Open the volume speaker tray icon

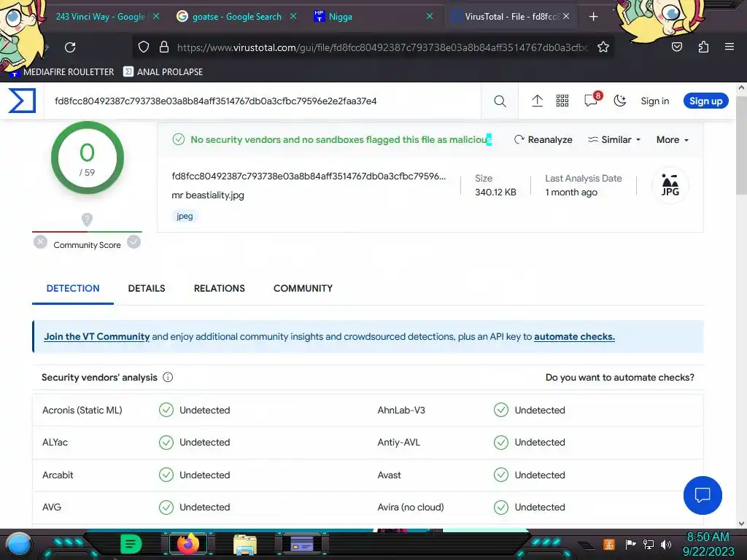665,544
